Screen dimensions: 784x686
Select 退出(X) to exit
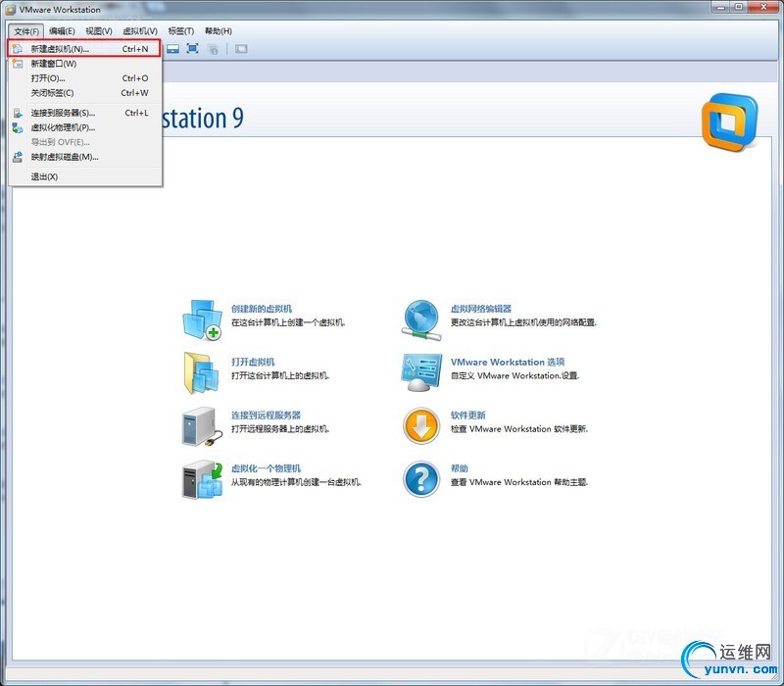point(84,176)
